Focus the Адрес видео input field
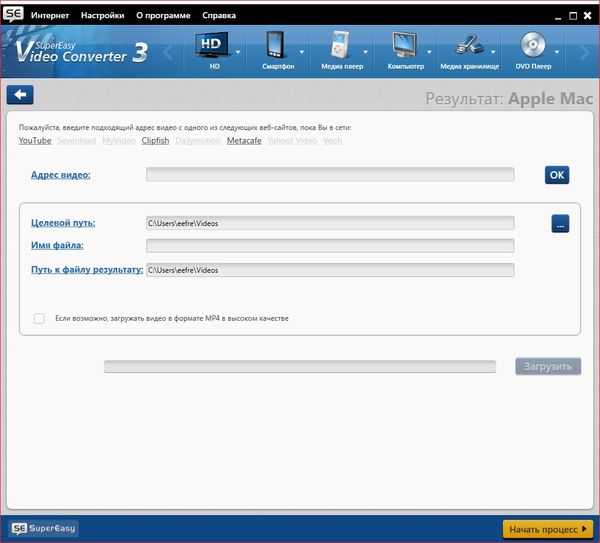The height and width of the screenshot is (543, 600). point(330,174)
